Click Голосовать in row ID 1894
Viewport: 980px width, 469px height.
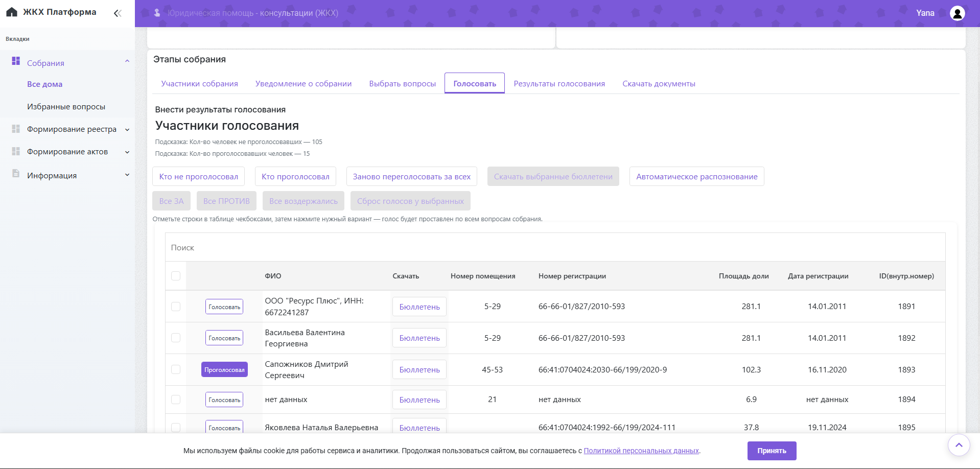coord(224,400)
